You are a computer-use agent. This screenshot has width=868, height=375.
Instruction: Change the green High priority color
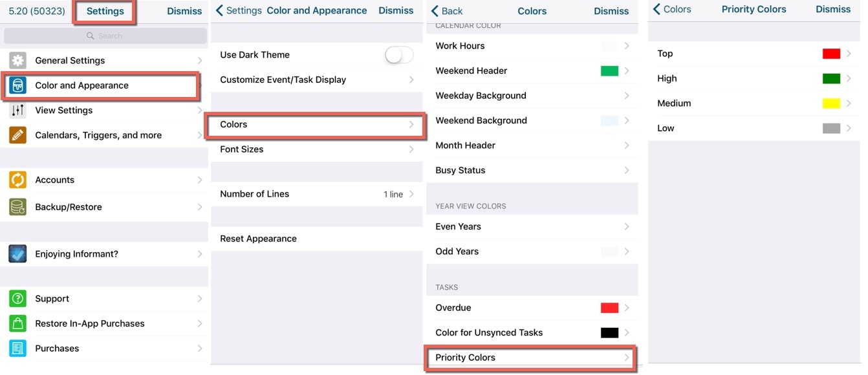pyautogui.click(x=832, y=78)
